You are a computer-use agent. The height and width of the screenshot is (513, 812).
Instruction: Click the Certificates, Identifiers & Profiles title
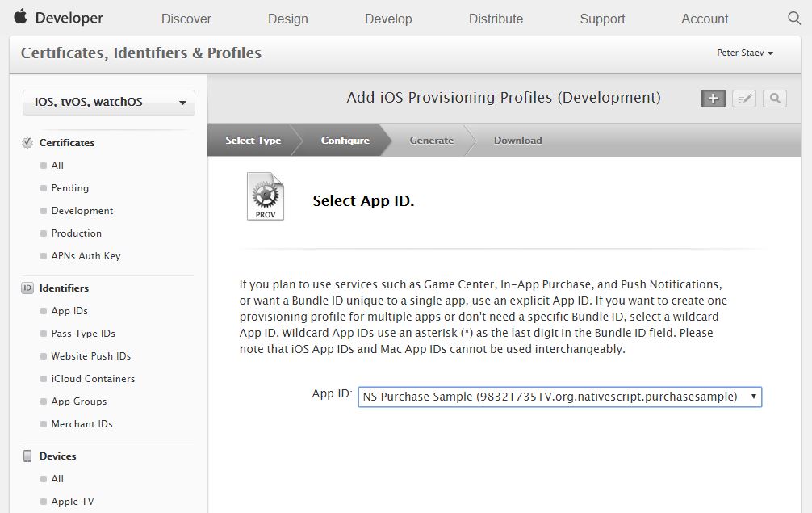141,53
